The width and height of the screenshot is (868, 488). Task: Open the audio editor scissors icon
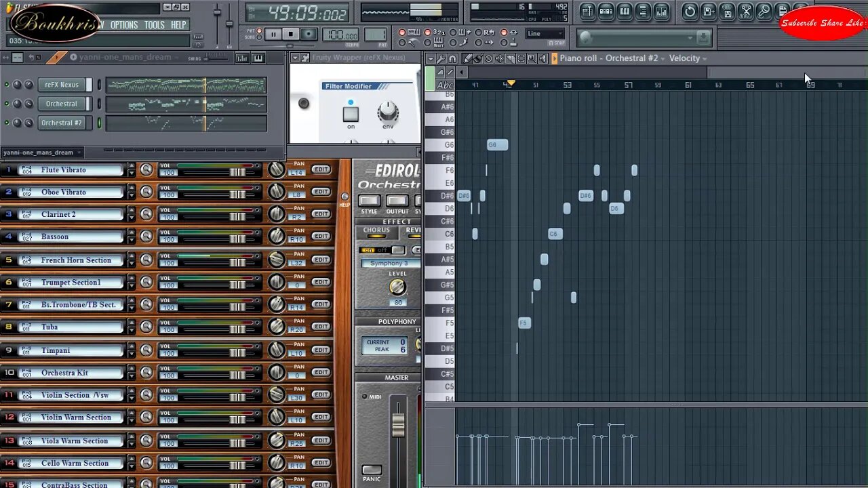[x=745, y=12]
